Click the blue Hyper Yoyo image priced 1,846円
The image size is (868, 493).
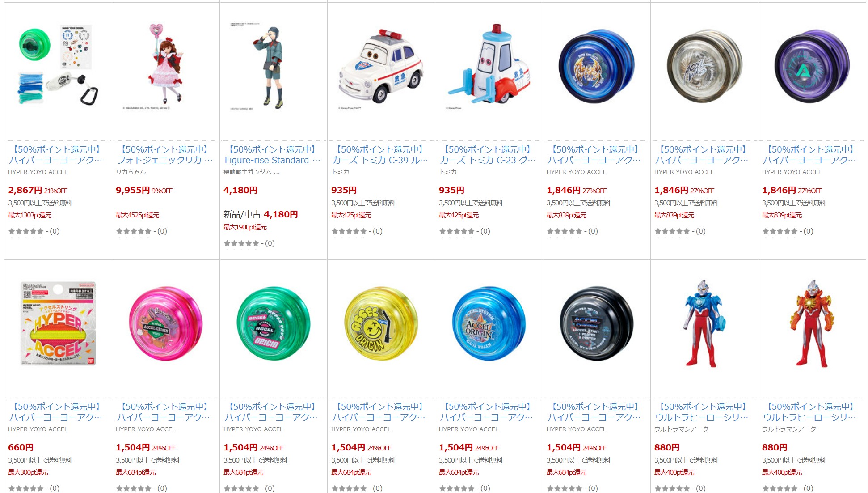pyautogui.click(x=597, y=66)
